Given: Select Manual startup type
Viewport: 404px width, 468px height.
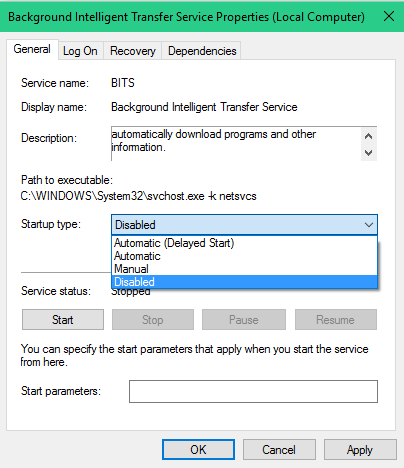Looking at the screenshot, I should [x=244, y=269].
